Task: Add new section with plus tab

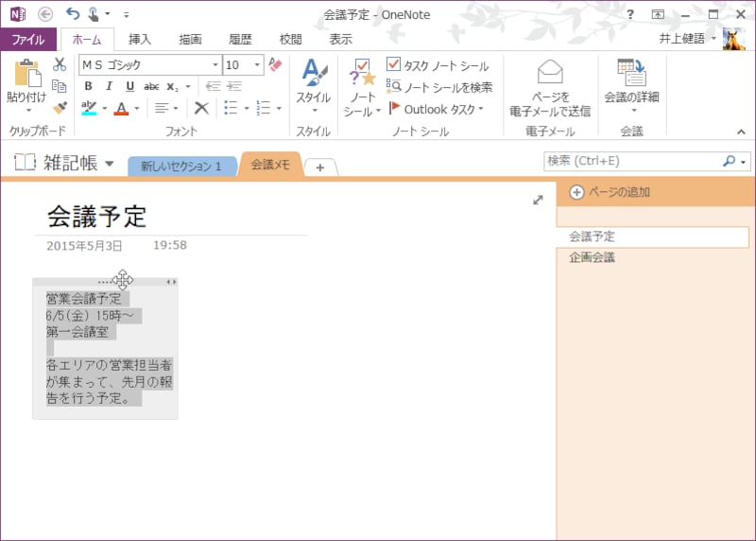Action: (320, 167)
